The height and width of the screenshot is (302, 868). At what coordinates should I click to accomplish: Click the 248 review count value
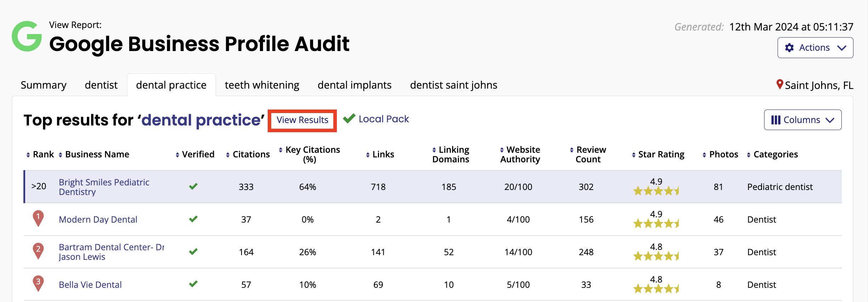click(586, 252)
